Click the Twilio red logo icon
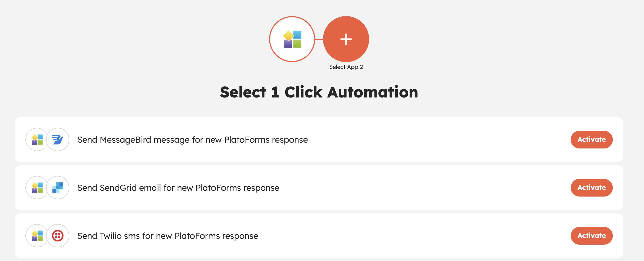This screenshot has height=261, width=644. [58, 236]
